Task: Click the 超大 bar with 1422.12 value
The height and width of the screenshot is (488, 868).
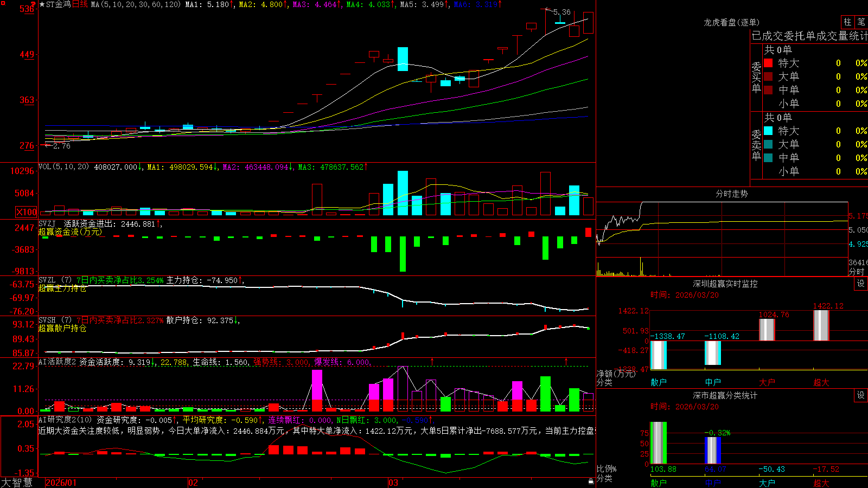Action: 821,325
